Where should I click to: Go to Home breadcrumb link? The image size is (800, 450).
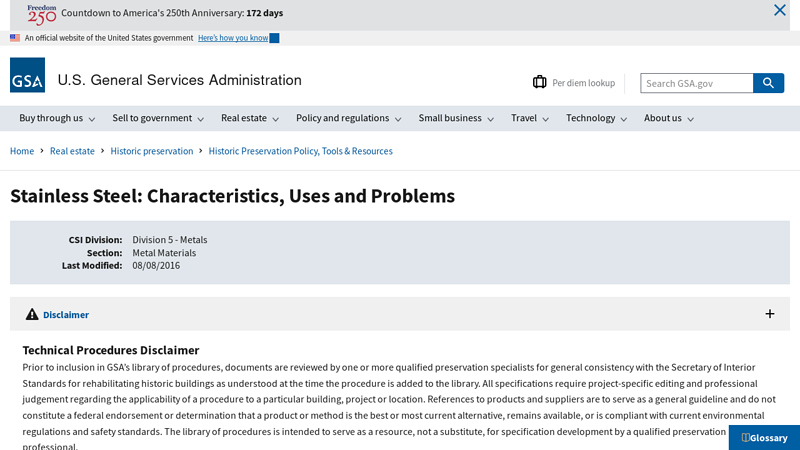[22, 151]
